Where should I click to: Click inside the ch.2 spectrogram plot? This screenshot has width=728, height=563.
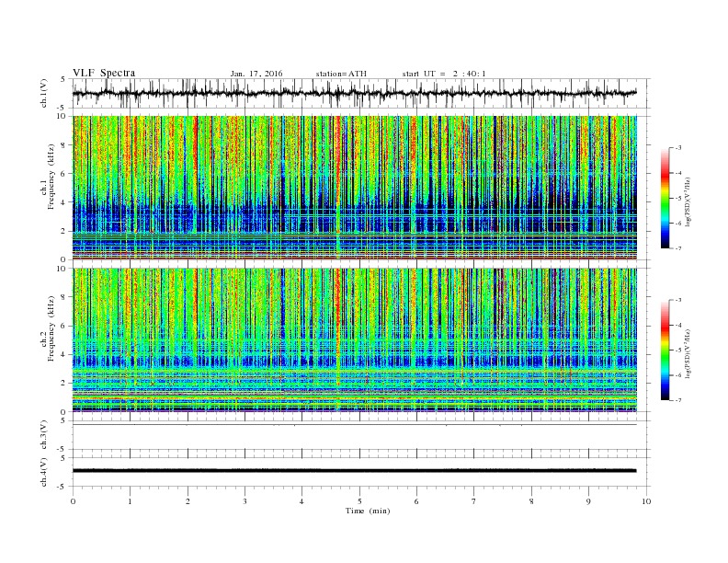(x=355, y=340)
